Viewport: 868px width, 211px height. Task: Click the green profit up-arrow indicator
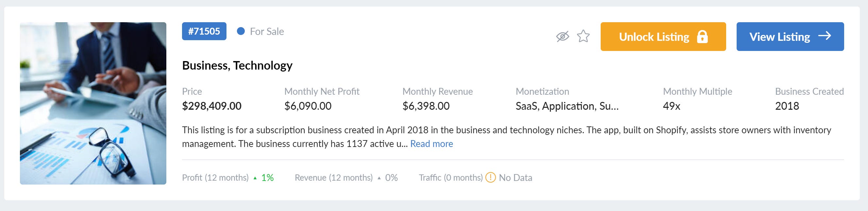255,178
